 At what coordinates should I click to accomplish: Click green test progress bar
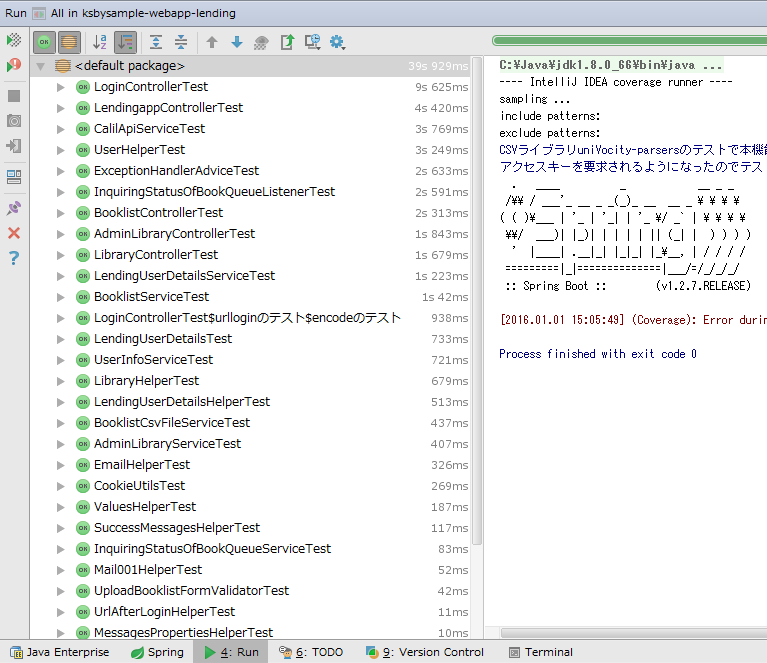[x=630, y=41]
